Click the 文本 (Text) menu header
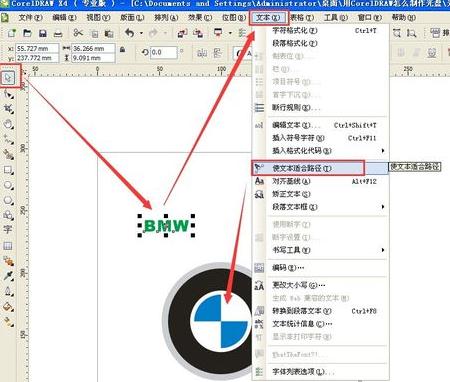 click(268, 17)
